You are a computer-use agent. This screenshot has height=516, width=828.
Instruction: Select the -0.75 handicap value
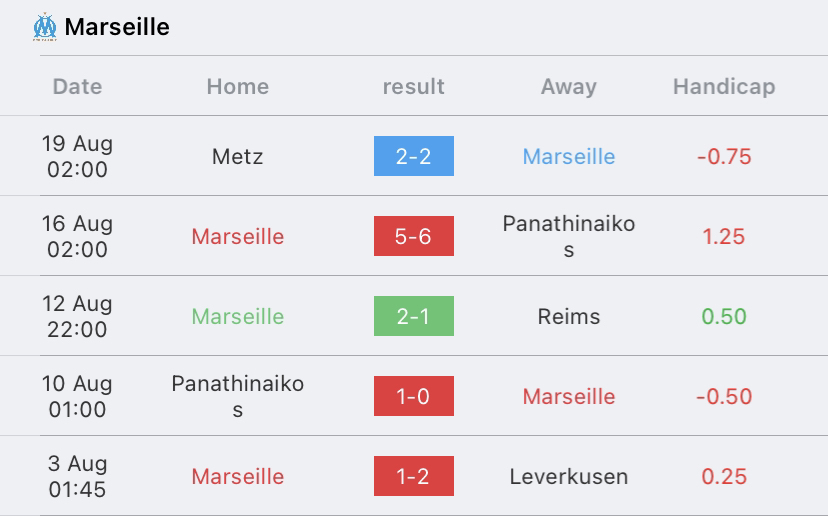coord(724,156)
